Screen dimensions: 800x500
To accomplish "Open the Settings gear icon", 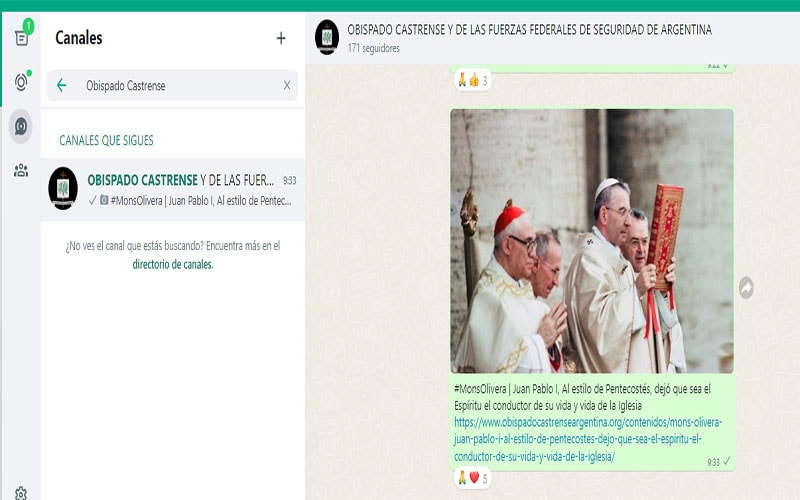I will [x=21, y=493].
